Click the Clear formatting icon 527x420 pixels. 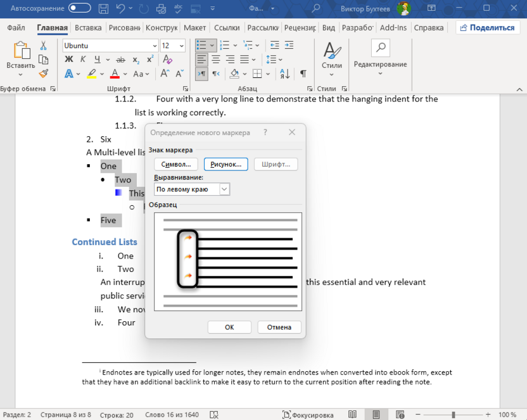click(x=167, y=60)
